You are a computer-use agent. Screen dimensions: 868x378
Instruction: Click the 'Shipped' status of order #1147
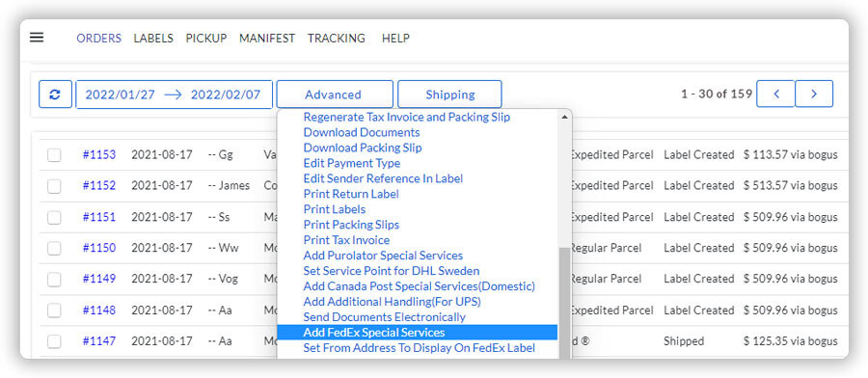click(684, 341)
